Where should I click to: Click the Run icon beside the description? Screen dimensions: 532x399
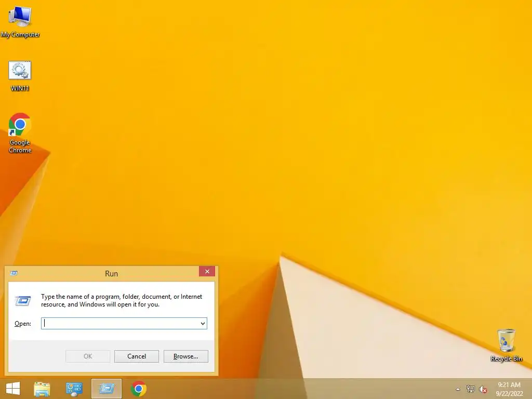23,301
